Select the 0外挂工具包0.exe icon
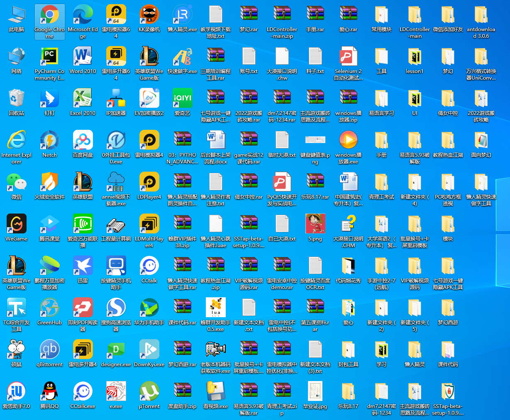Viewport: 510px width, 420px height. point(116,148)
